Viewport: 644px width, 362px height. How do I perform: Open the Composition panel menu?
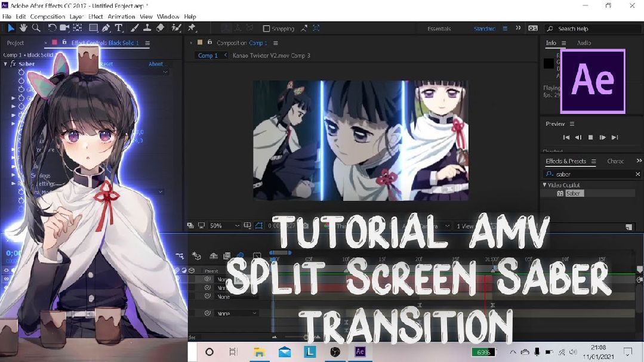(276, 43)
